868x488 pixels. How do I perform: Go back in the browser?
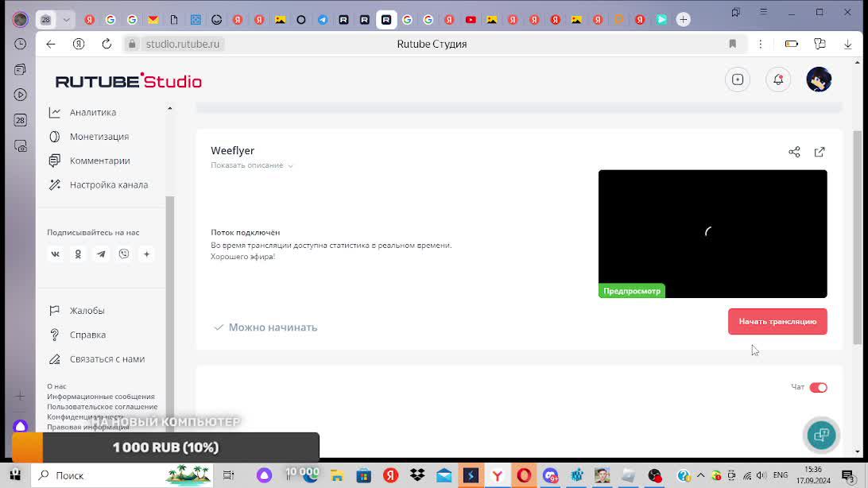pos(51,45)
